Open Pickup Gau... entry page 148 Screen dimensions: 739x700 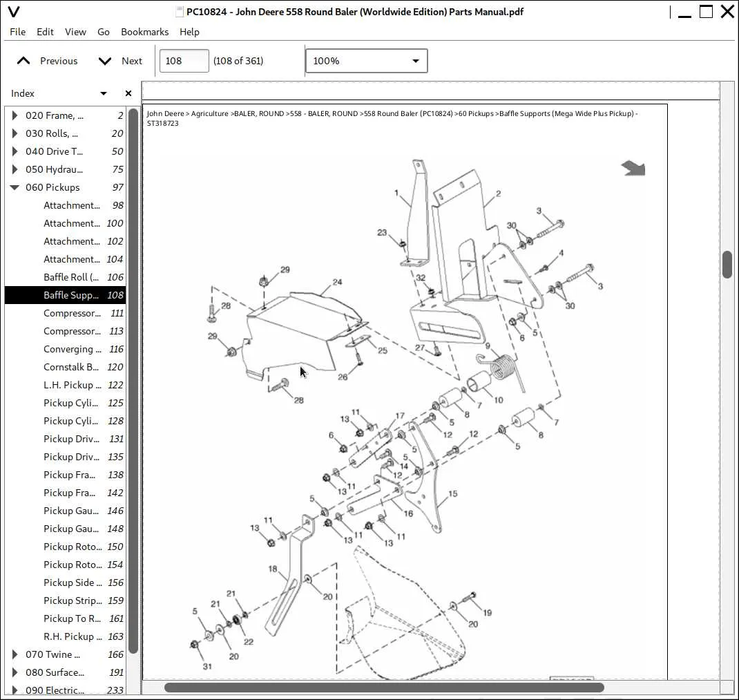pos(65,529)
